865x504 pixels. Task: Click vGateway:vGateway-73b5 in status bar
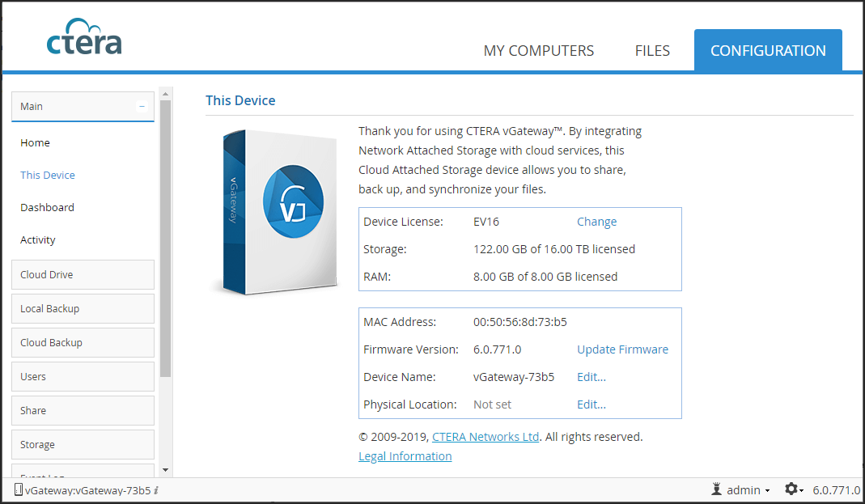pyautogui.click(x=87, y=490)
